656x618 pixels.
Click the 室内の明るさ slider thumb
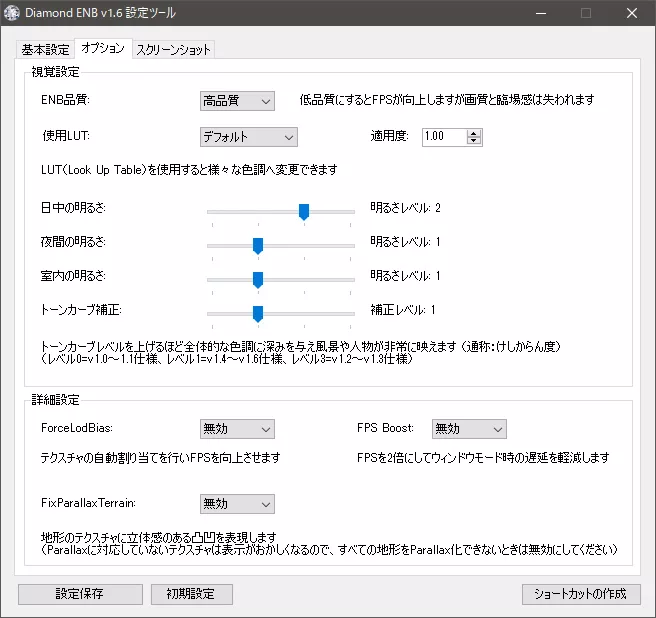pyautogui.click(x=258, y=280)
